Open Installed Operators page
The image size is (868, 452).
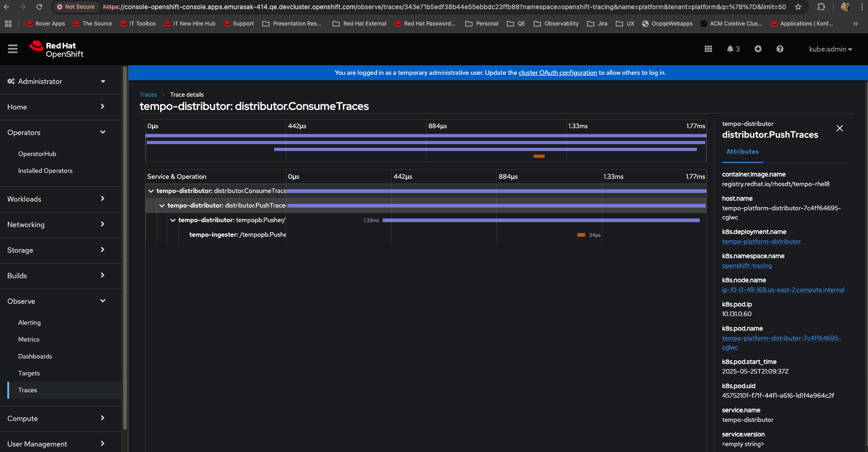coord(46,171)
